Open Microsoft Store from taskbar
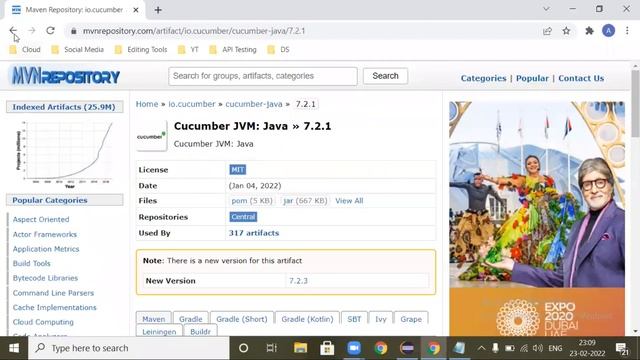This screenshot has height=360, width=640. [327, 348]
